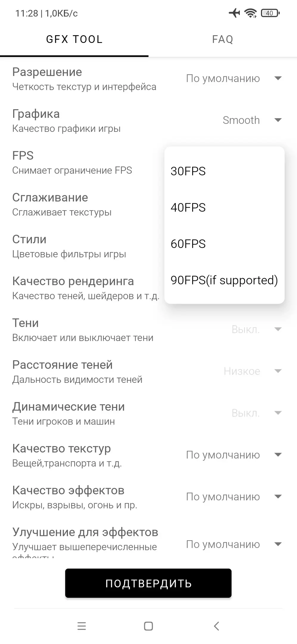Switch to the FAQ tab
This screenshot has height=644, width=297.
[x=223, y=39]
